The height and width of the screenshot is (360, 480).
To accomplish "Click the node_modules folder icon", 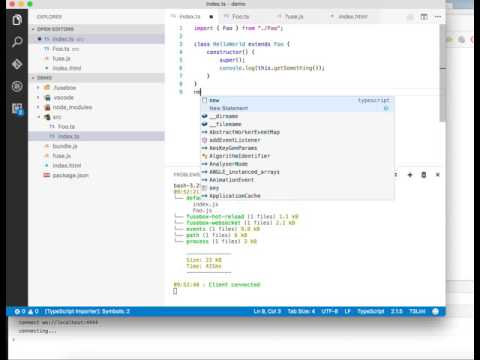I will click(47, 107).
